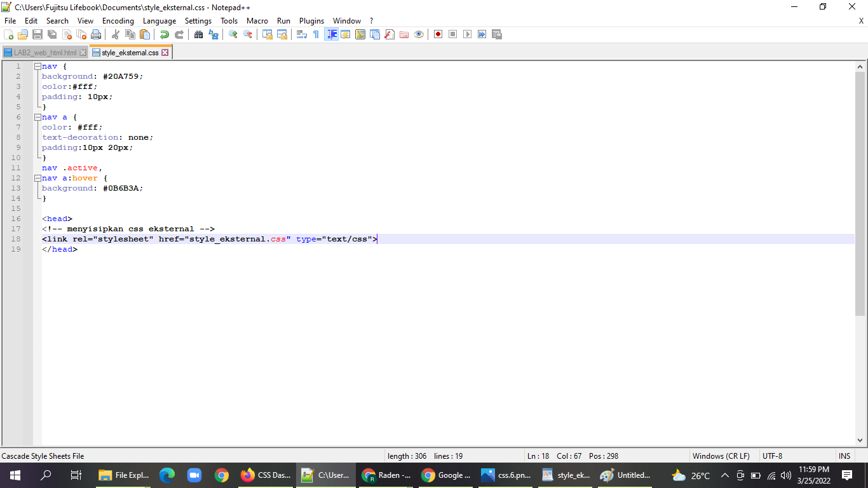
Task: Open Find with the binoculars icon
Action: pyautogui.click(x=199, y=34)
